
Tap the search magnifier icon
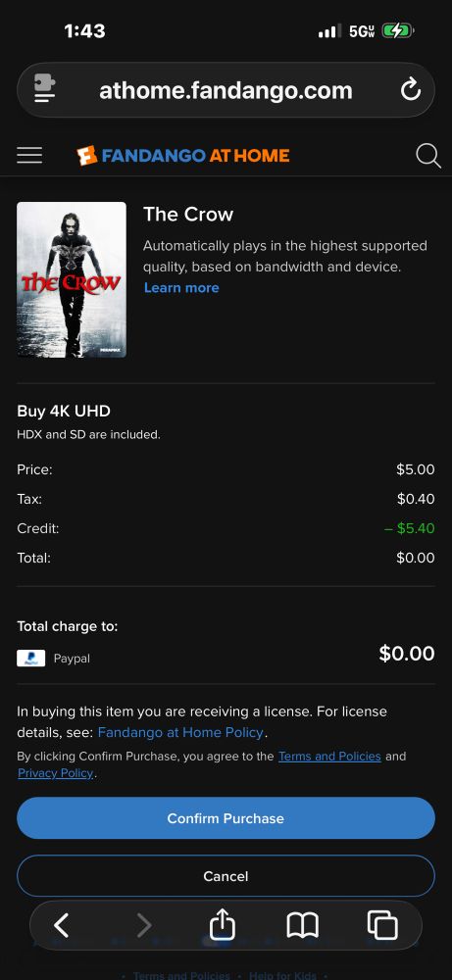click(428, 156)
